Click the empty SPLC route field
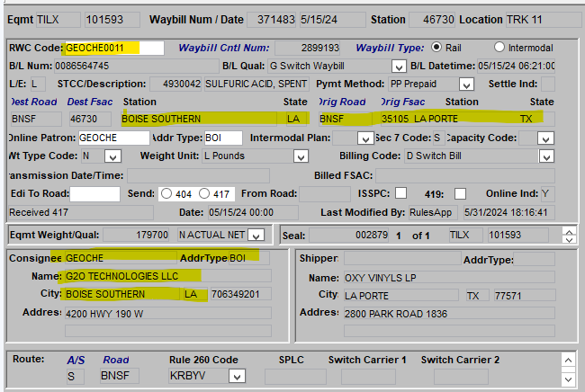This screenshot has height=392, width=585. pos(295,377)
